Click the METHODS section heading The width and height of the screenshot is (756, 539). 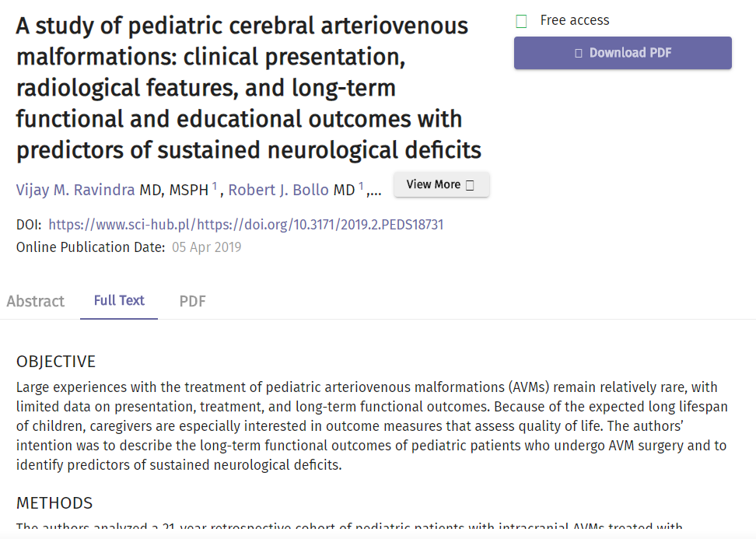pyautogui.click(x=54, y=503)
